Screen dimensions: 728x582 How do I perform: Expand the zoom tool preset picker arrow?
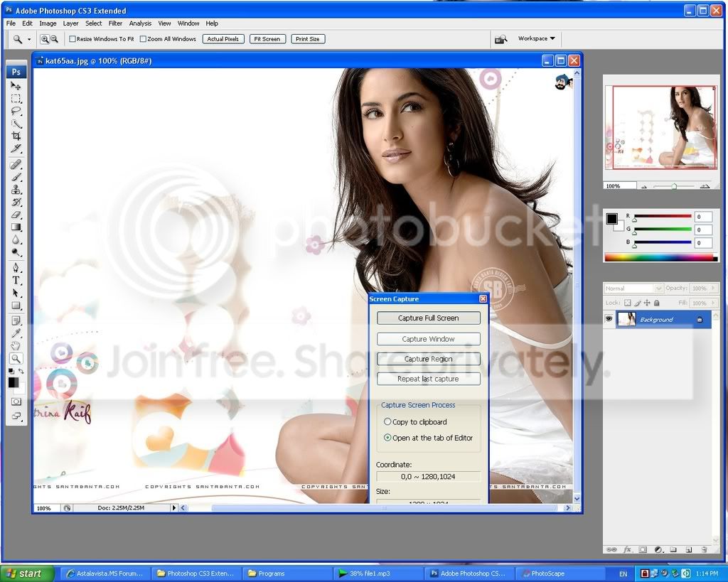[29, 40]
